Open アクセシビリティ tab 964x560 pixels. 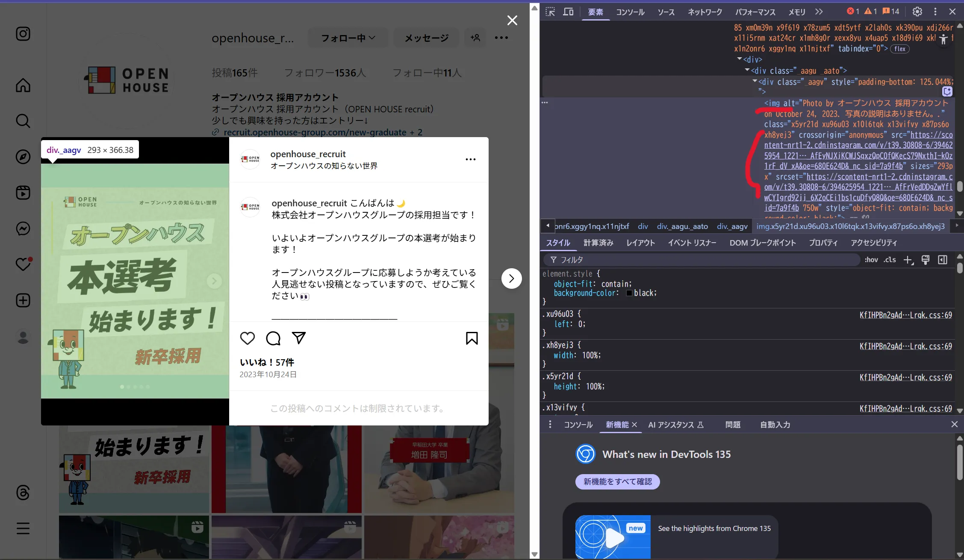click(x=874, y=243)
